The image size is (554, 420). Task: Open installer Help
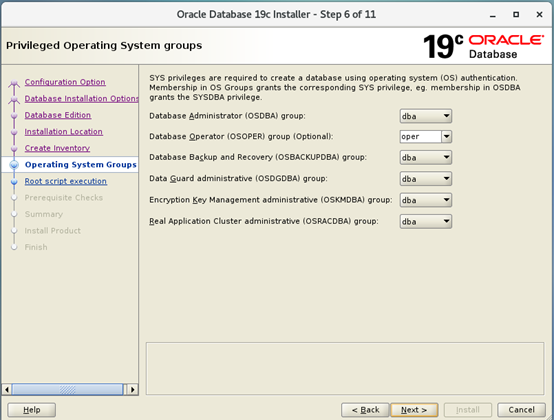click(x=31, y=410)
